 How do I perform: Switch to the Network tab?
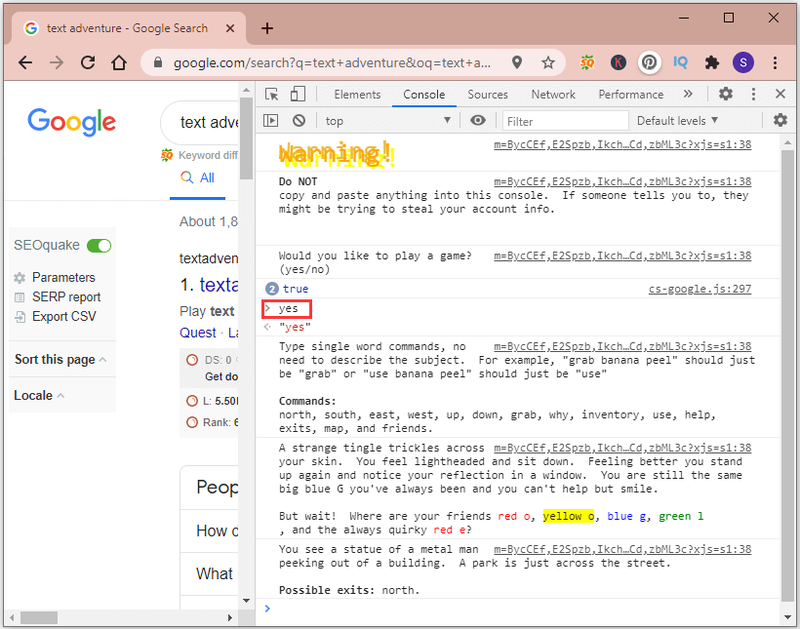tap(553, 94)
